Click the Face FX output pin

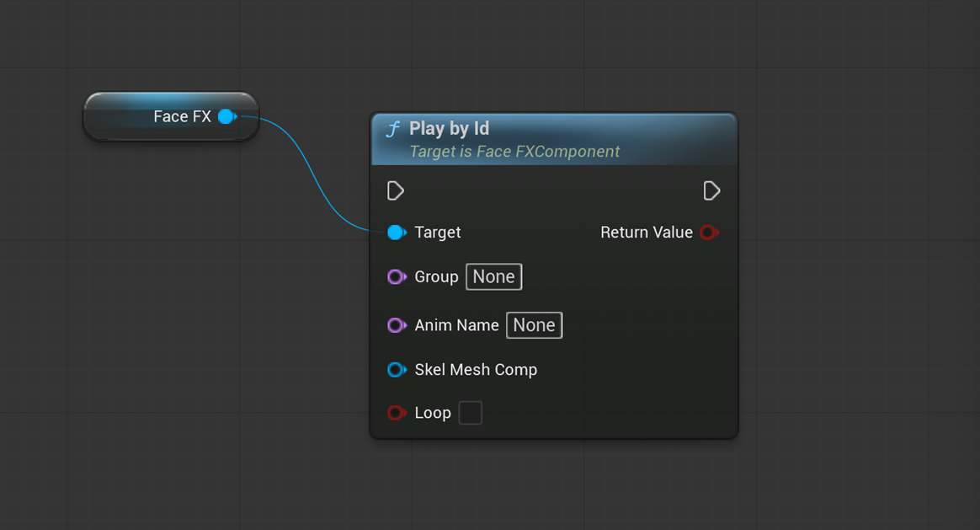(x=227, y=116)
